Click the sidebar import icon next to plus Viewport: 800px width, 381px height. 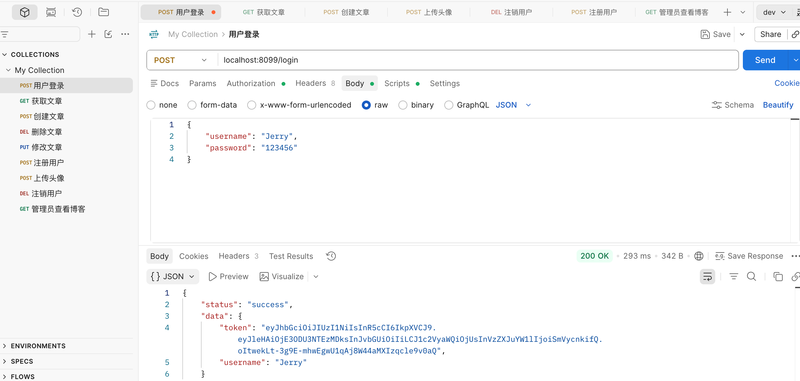[x=108, y=34]
